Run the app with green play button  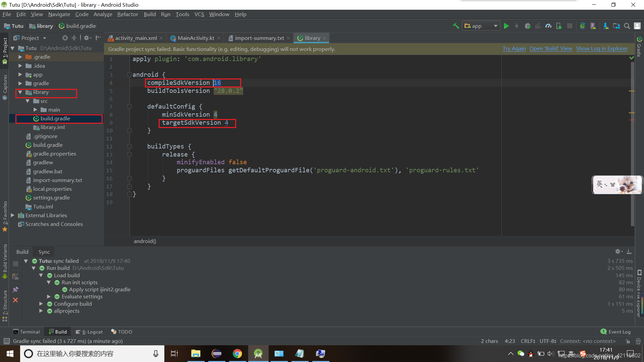(506, 26)
